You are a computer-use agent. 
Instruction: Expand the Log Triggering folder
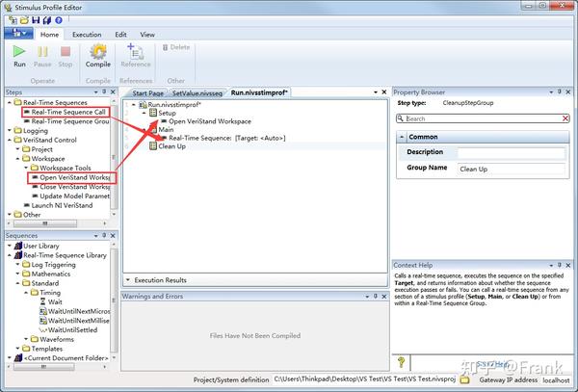click(17, 265)
